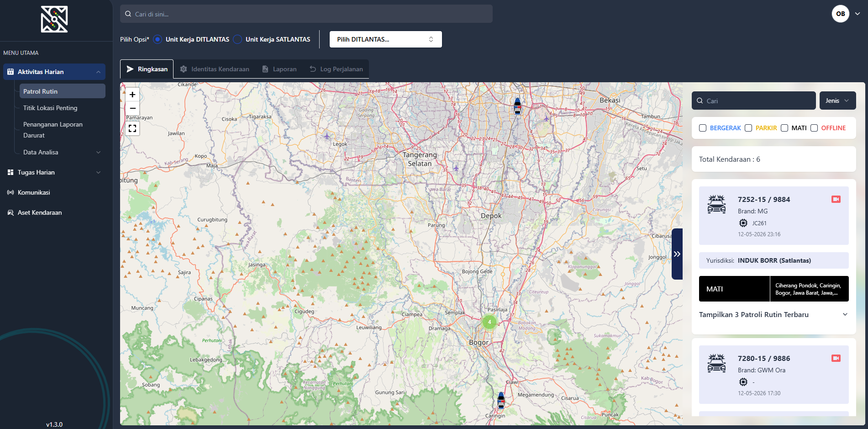Open the Jenis filter dropdown

pyautogui.click(x=838, y=101)
